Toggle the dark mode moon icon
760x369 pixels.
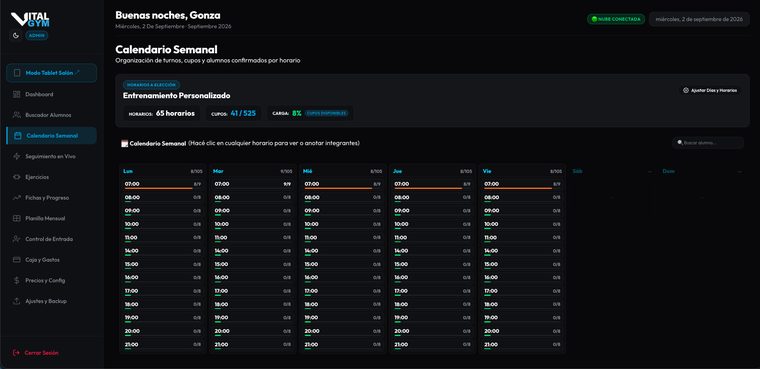16,35
